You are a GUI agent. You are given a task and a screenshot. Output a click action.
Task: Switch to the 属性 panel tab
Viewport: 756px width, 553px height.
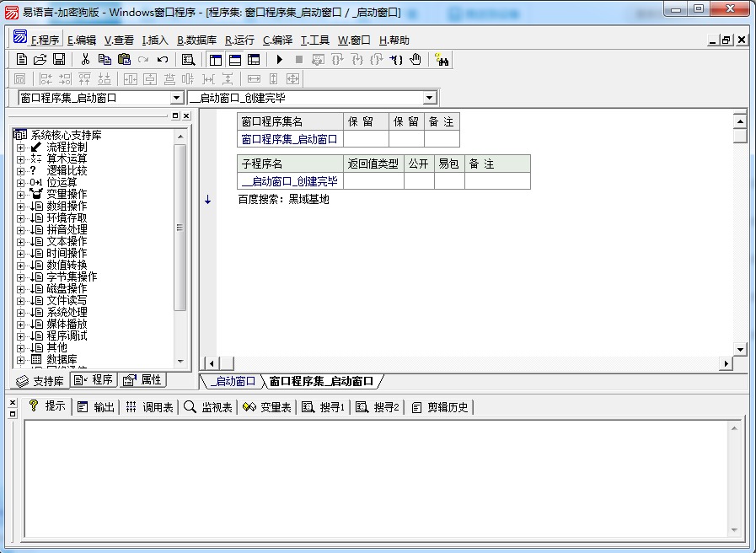click(142, 380)
